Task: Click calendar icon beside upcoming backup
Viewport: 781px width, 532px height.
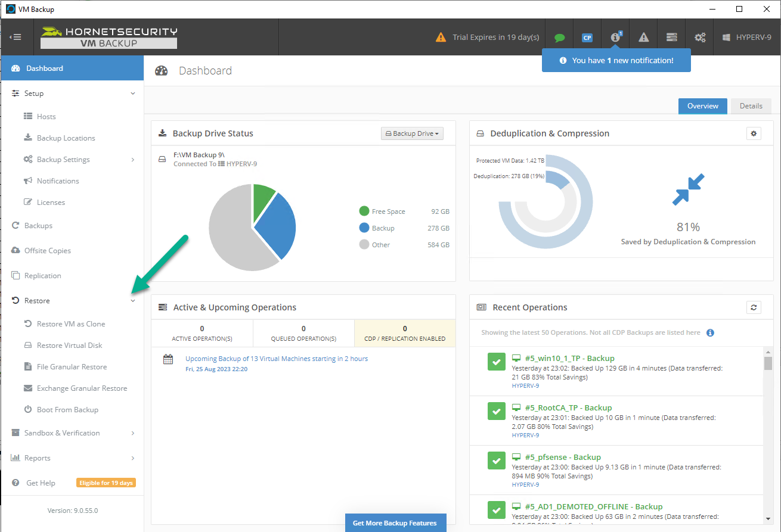Action: tap(168, 359)
